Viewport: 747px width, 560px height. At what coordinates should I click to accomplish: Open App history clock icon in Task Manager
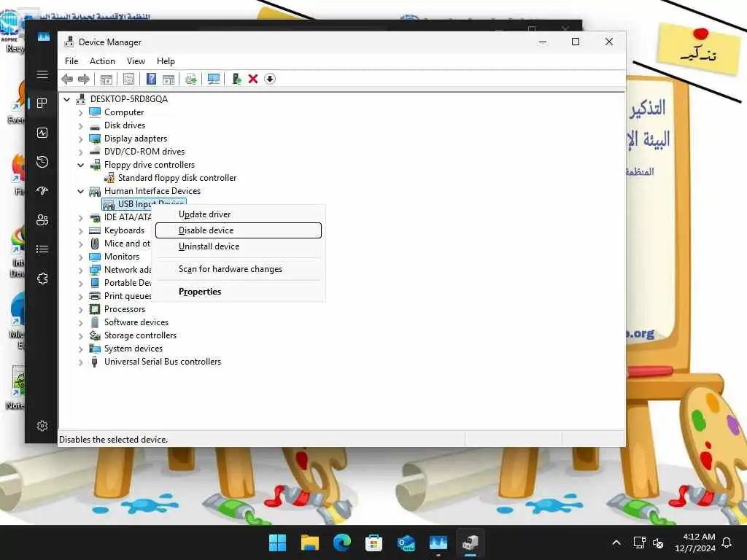click(42, 162)
